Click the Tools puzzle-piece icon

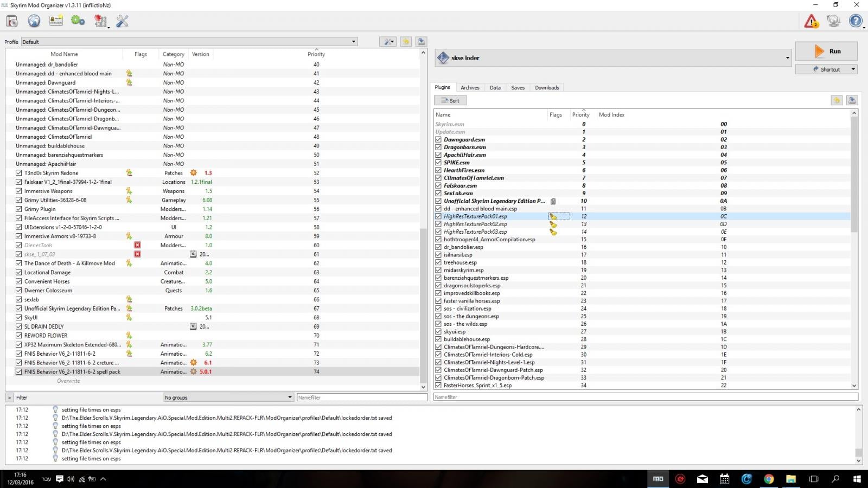100,21
